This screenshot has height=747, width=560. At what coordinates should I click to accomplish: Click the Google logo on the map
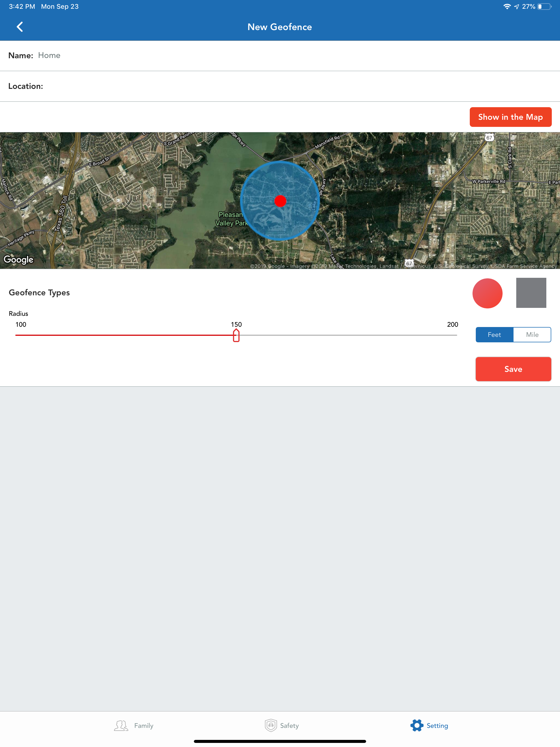pyautogui.click(x=19, y=259)
